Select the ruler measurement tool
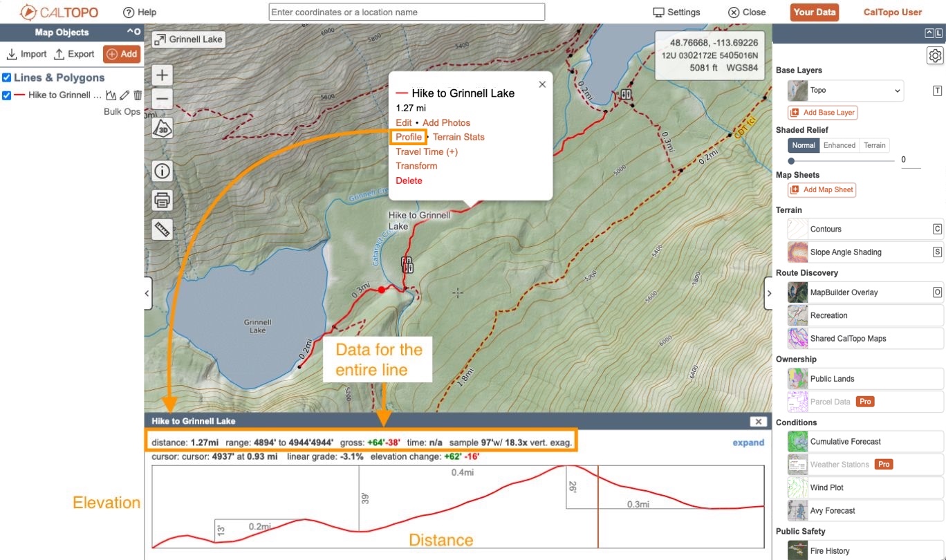Image resolution: width=946 pixels, height=560 pixels. [x=162, y=228]
